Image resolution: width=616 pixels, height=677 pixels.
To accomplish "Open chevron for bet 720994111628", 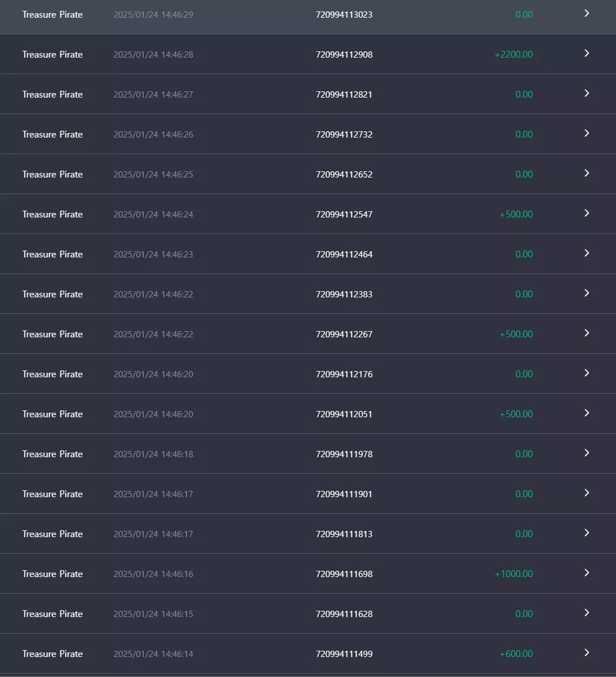I will 587,612.
